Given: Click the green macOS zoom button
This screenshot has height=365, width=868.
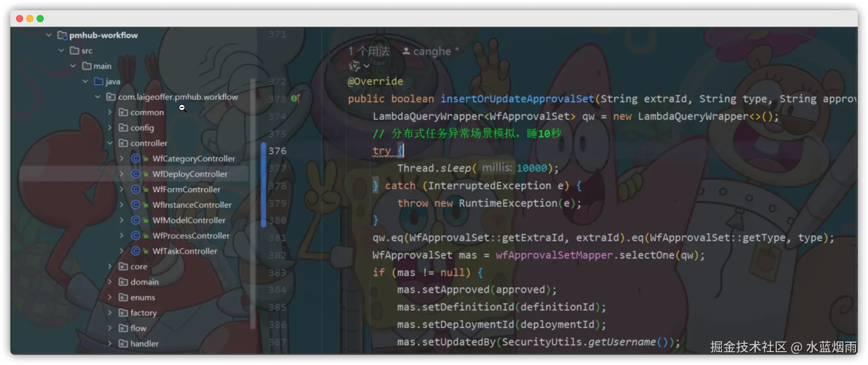Looking at the screenshot, I should coord(40,19).
